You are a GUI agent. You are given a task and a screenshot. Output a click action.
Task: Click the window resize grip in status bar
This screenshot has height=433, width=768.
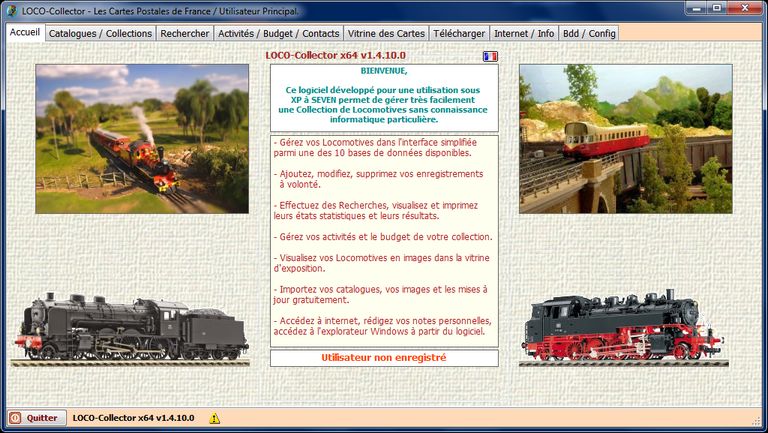(757, 421)
